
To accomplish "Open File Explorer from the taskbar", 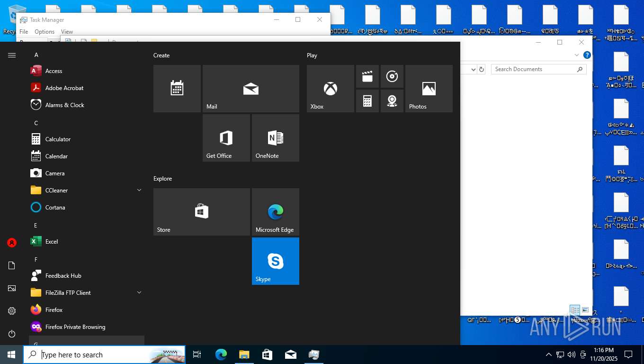I will 244,355.
